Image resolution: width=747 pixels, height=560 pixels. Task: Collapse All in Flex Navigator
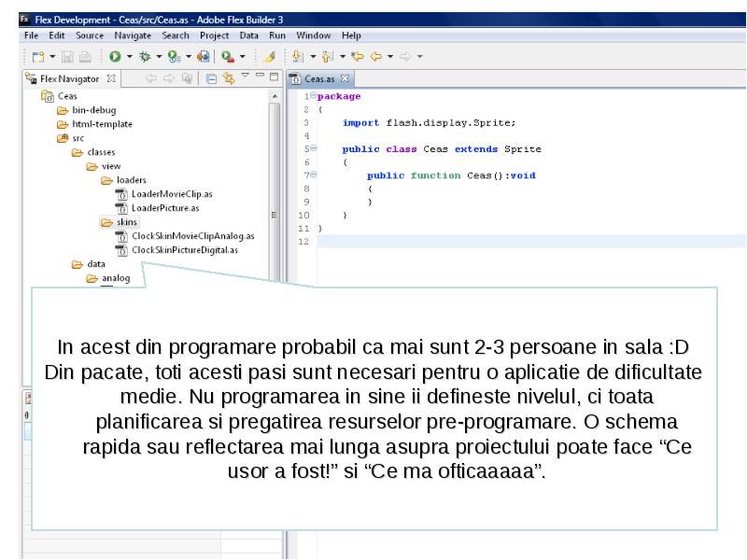click(x=211, y=78)
